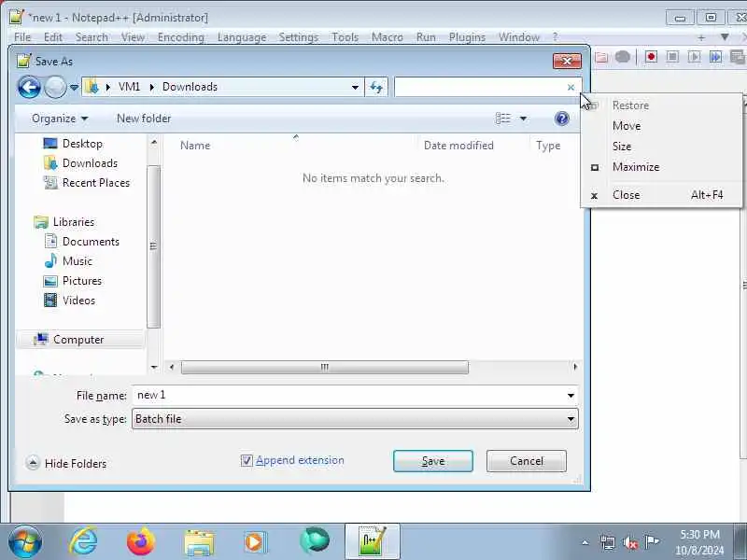Expand the arrow before VM1 in path
The image size is (747, 560).
point(108,87)
